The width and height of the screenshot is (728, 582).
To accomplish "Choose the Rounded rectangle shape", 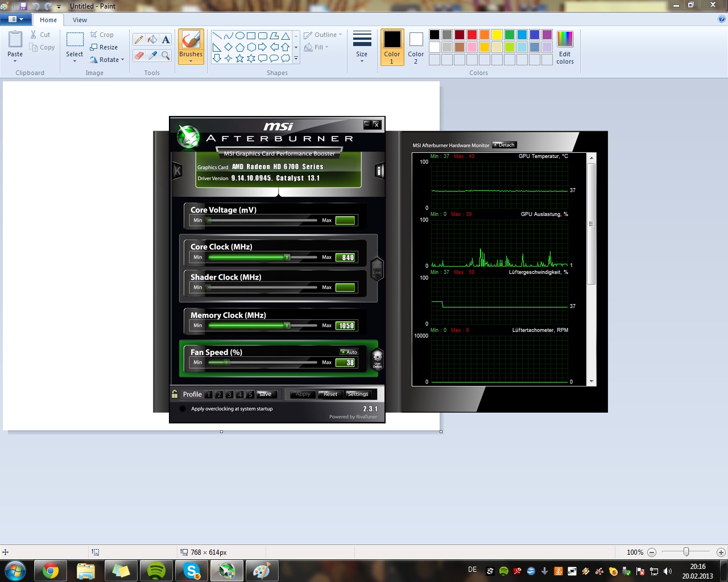I will point(262,35).
